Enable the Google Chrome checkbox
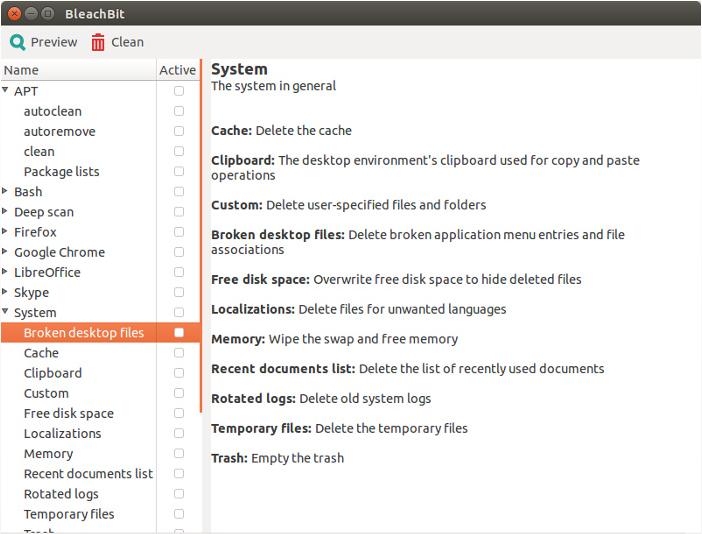This screenshot has height=534, width=702. point(179,252)
